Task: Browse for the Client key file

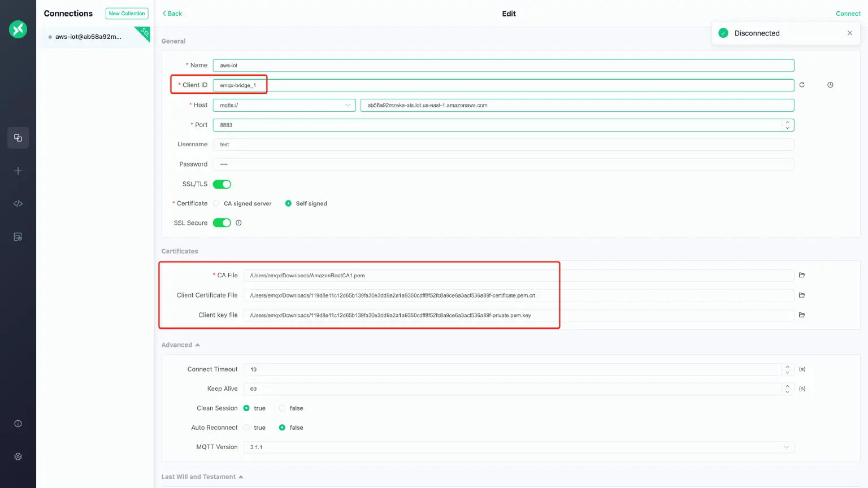Action: click(x=801, y=315)
